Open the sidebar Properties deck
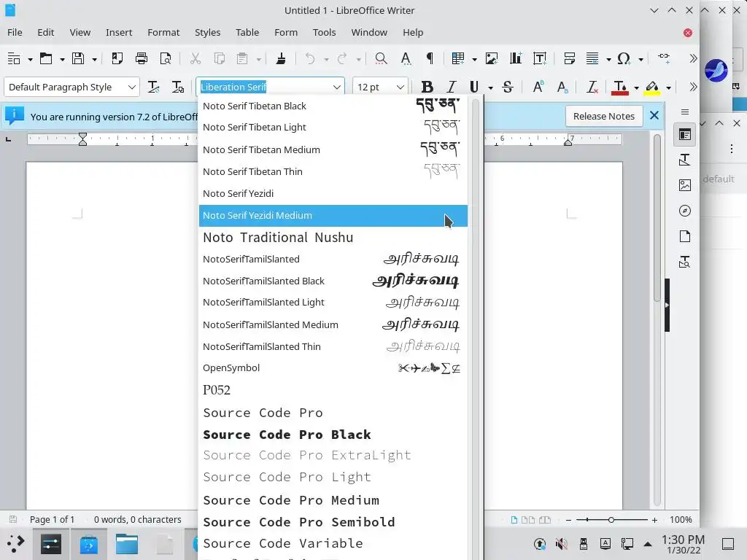The height and width of the screenshot is (560, 747). coord(685,135)
